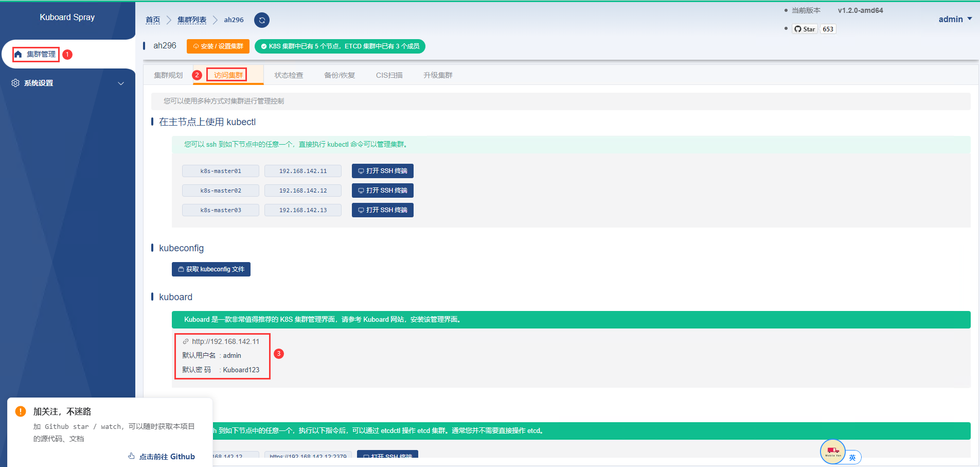Click the ah296 cluster heading

point(165,46)
